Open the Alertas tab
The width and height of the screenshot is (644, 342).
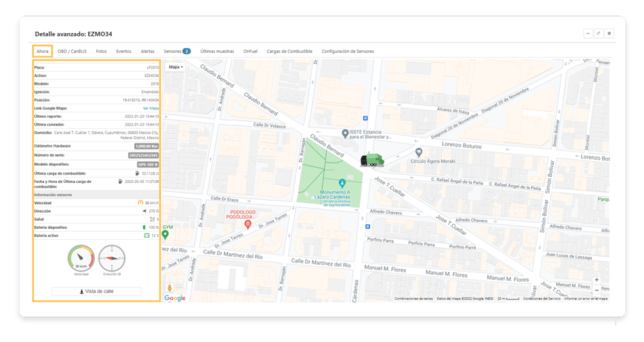(x=148, y=51)
